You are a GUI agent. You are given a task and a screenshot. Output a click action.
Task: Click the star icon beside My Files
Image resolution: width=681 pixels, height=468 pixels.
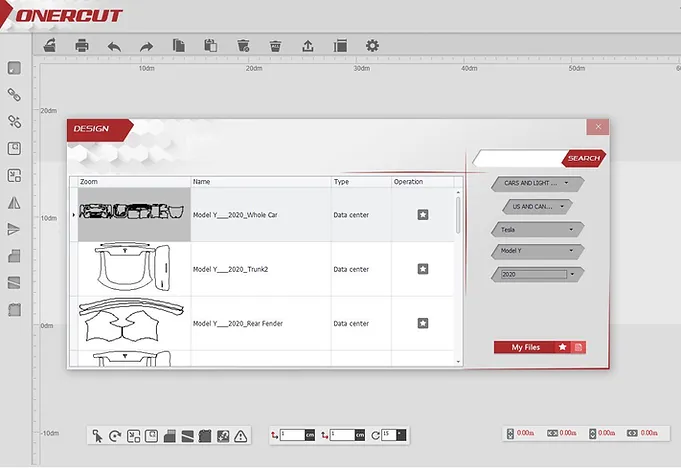point(562,347)
